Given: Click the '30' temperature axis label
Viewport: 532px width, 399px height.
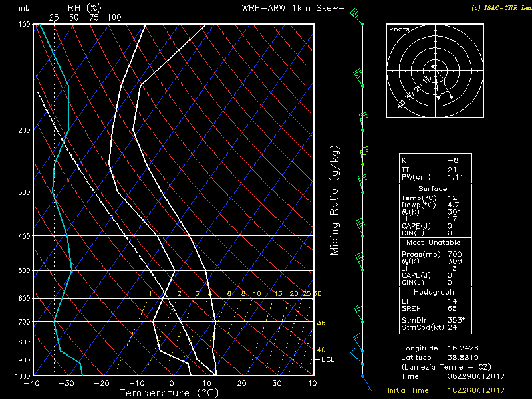Looking at the screenshot, I should [x=277, y=383].
